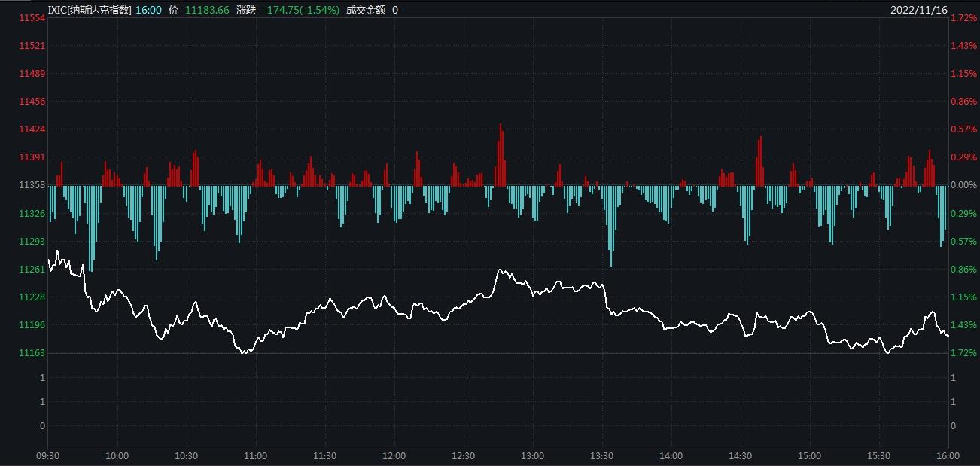
Task: Select the 12:30 marker on the time axis
Action: [x=464, y=455]
